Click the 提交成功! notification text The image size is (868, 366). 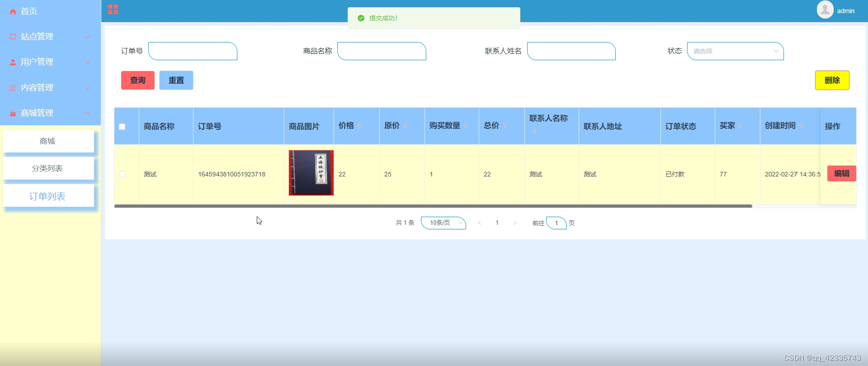(x=383, y=18)
